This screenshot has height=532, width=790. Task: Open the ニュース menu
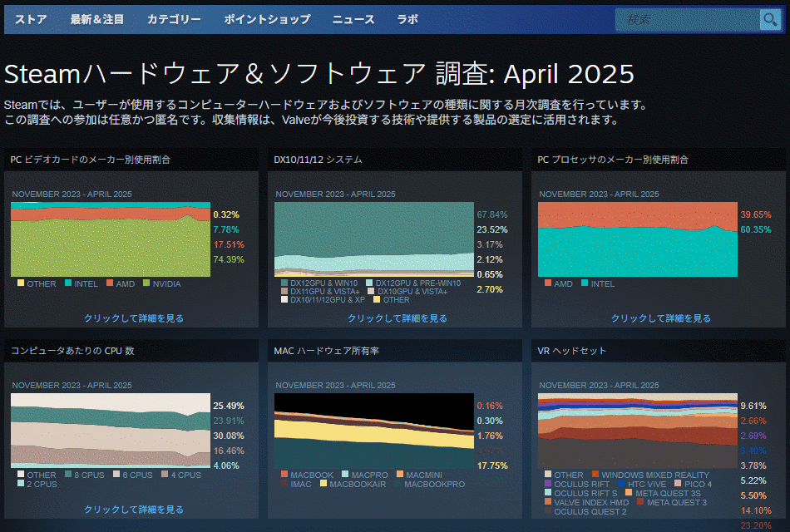pos(353,20)
